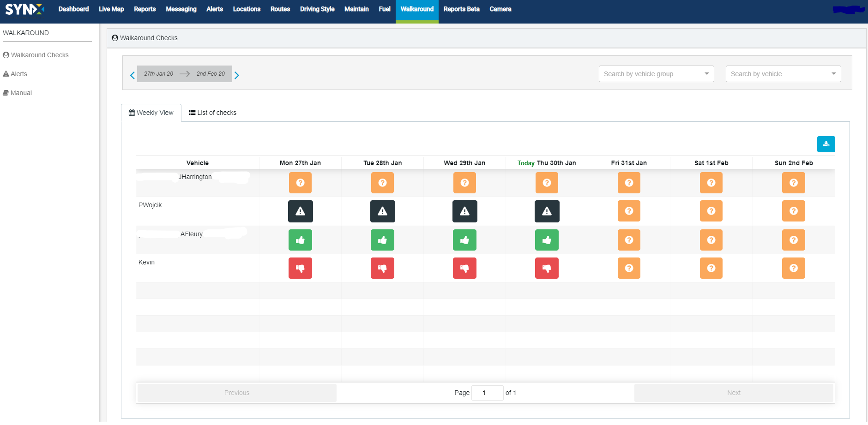Open the Alerts item in top navigation

pyautogui.click(x=215, y=9)
